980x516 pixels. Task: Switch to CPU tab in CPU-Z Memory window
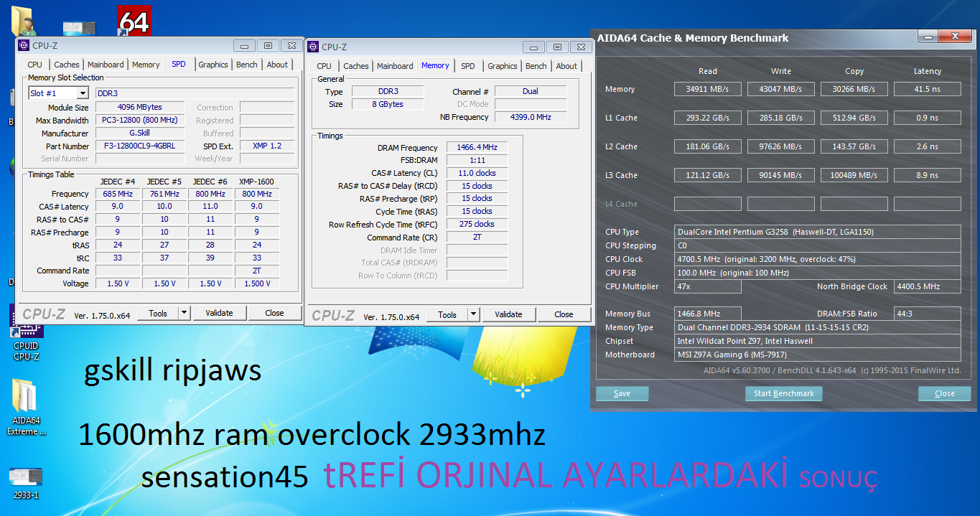(x=325, y=66)
